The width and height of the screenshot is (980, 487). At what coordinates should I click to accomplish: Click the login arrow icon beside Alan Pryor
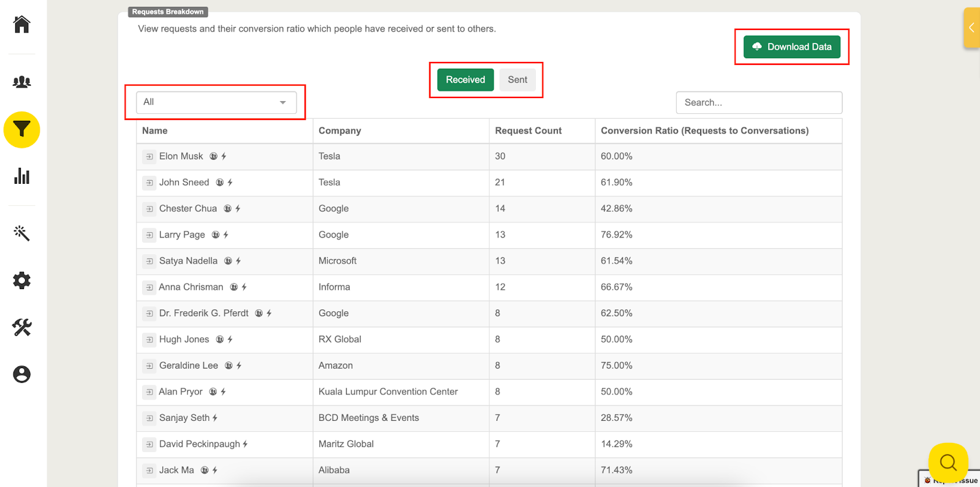(149, 392)
